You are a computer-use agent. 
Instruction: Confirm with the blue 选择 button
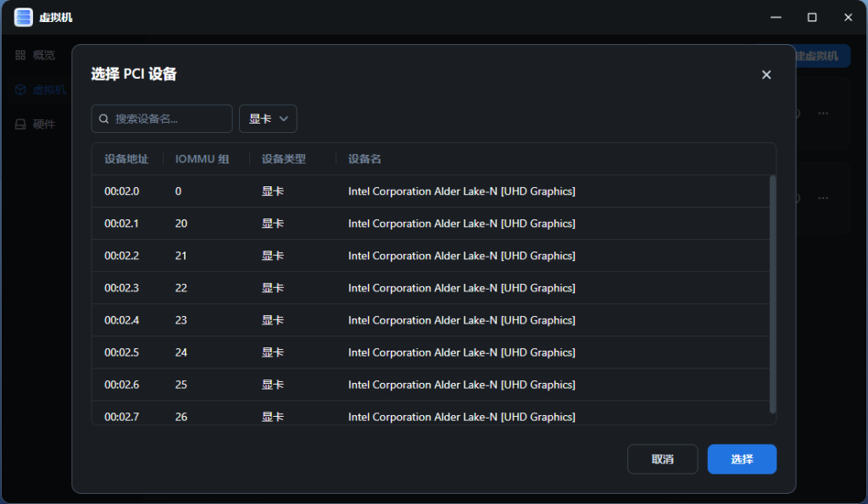pos(742,459)
